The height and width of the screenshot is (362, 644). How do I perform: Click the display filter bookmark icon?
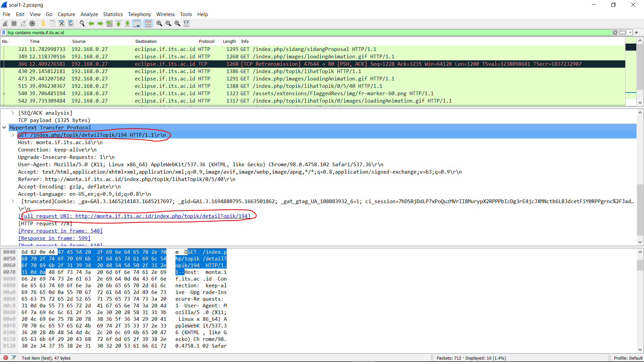point(4,33)
